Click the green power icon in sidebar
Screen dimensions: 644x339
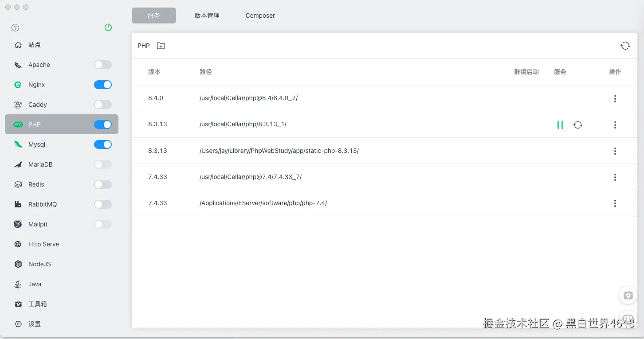click(x=108, y=27)
